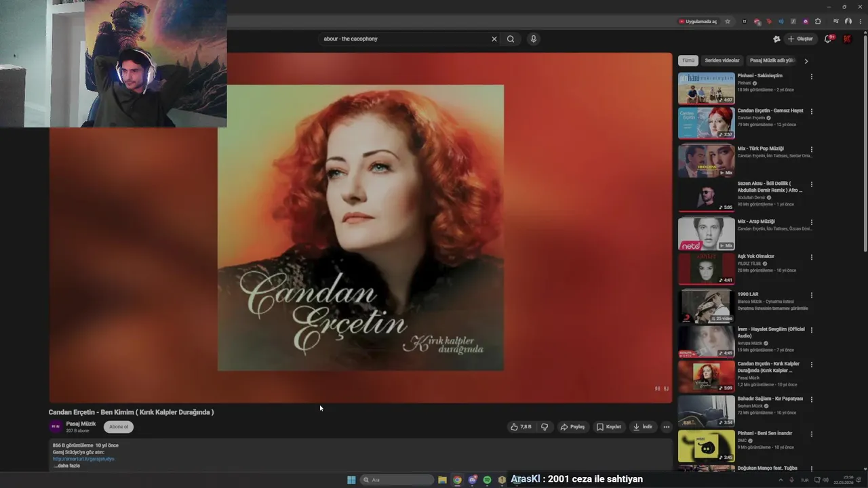This screenshot has height=488, width=868.
Task: Select the 'Pasaj Müzik adlı yük...' chip
Action: pyautogui.click(x=772, y=60)
